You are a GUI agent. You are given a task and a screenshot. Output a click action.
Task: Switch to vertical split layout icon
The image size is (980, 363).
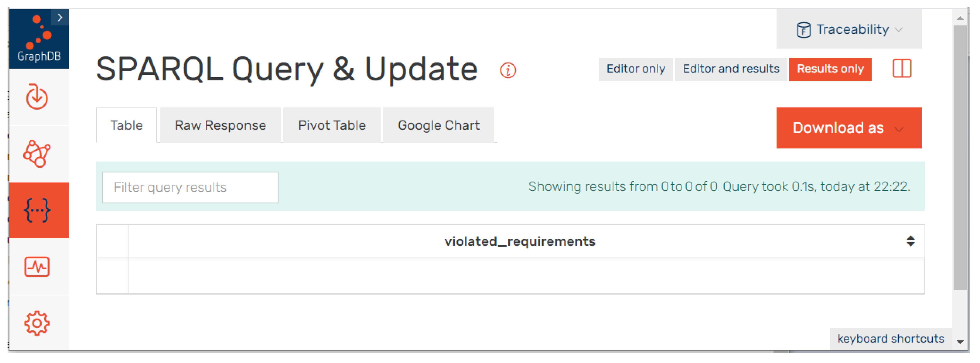click(902, 69)
